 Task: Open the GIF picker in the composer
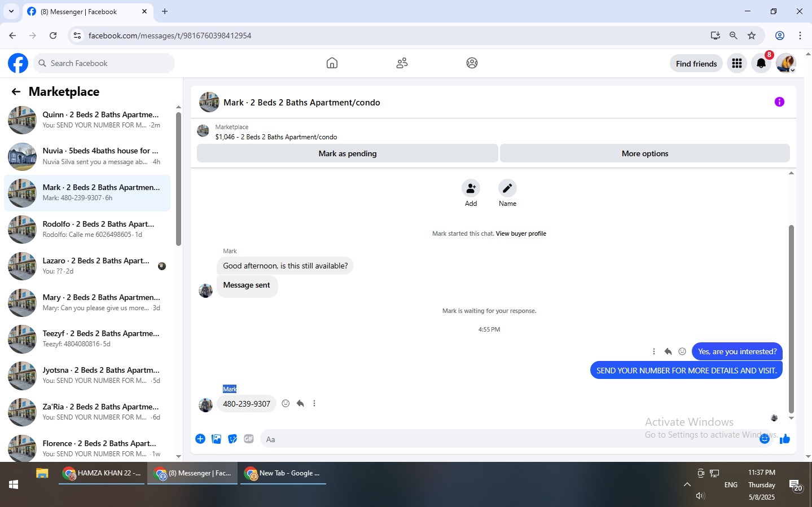click(x=249, y=439)
